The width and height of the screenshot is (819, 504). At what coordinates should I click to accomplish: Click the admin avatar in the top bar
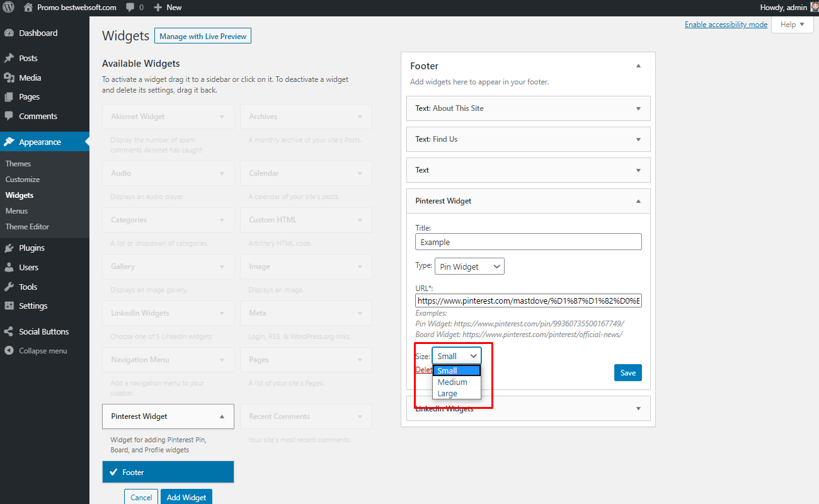(x=814, y=7)
